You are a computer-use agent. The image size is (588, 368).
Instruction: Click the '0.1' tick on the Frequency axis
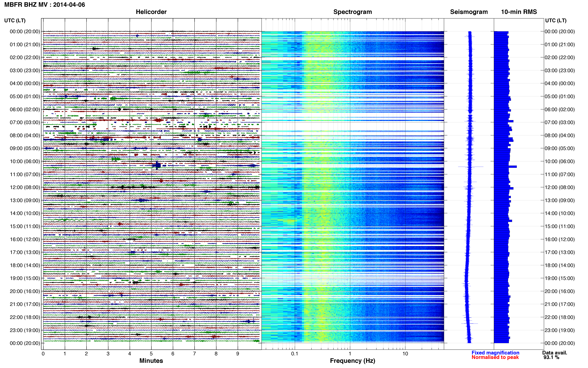(294, 354)
